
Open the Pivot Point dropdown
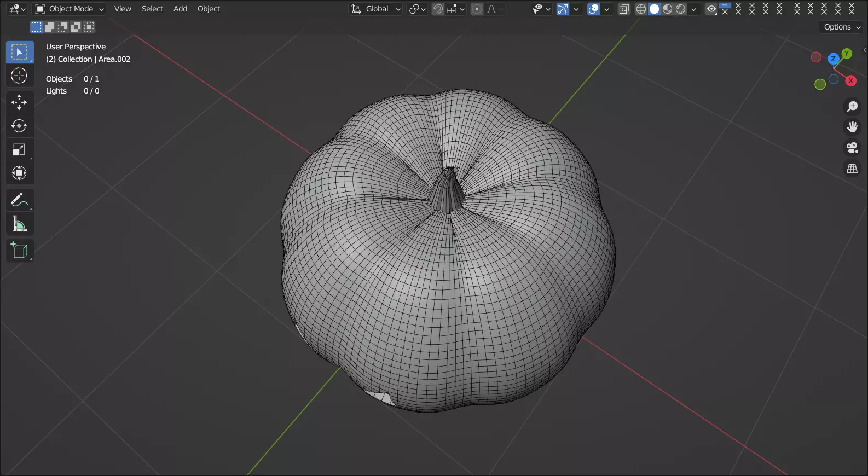pyautogui.click(x=418, y=9)
